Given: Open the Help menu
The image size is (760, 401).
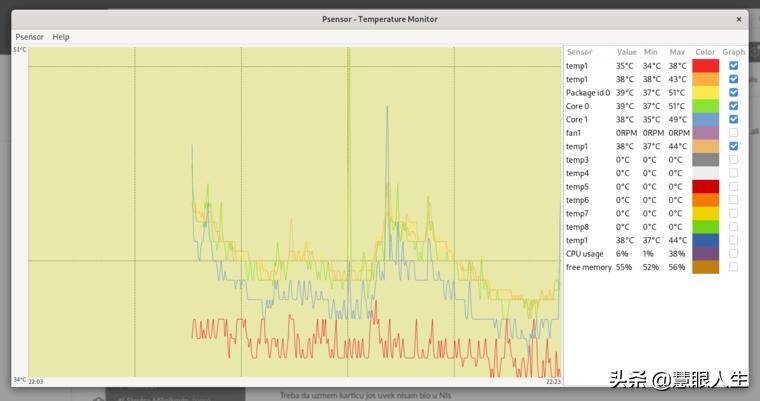Looking at the screenshot, I should [61, 37].
